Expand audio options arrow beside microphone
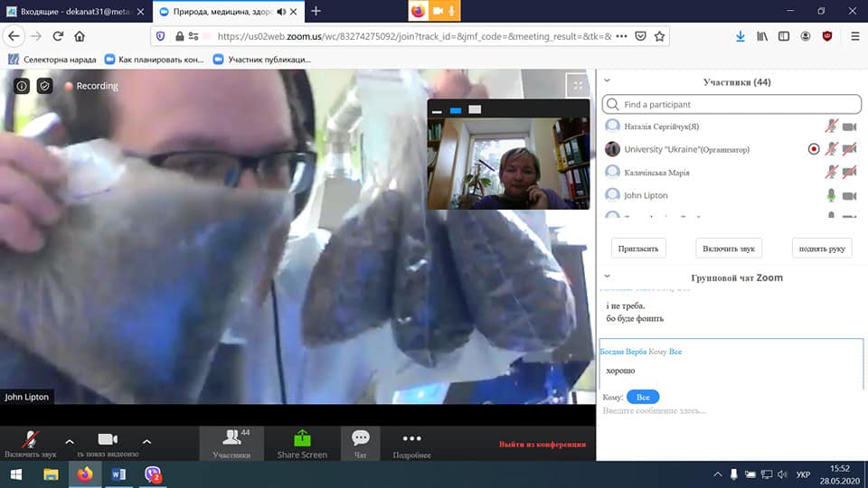The width and height of the screenshot is (868, 488). [x=70, y=442]
